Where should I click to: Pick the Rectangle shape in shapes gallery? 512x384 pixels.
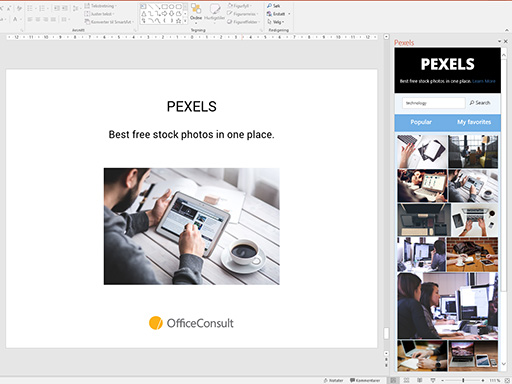[x=165, y=6]
